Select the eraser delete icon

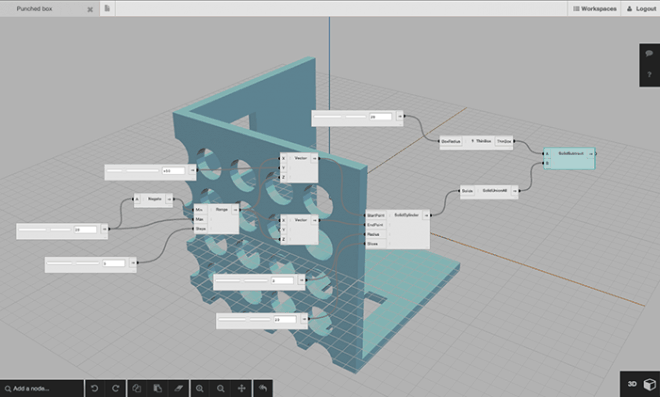tap(178, 388)
